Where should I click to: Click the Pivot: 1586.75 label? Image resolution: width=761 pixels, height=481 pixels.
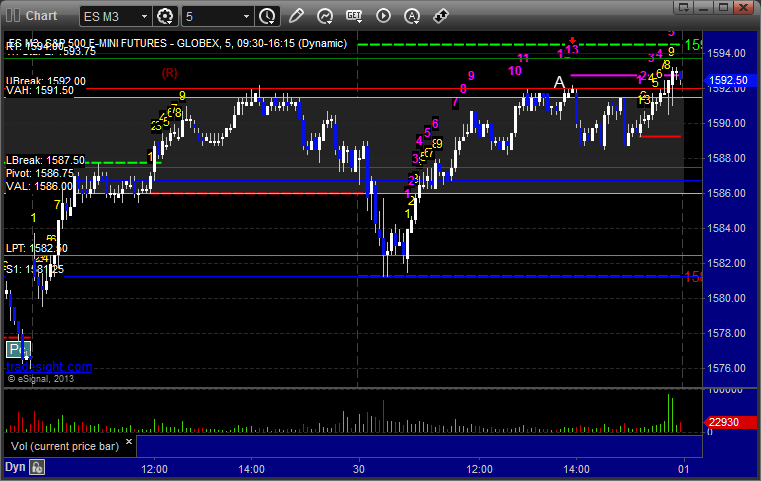40,173
